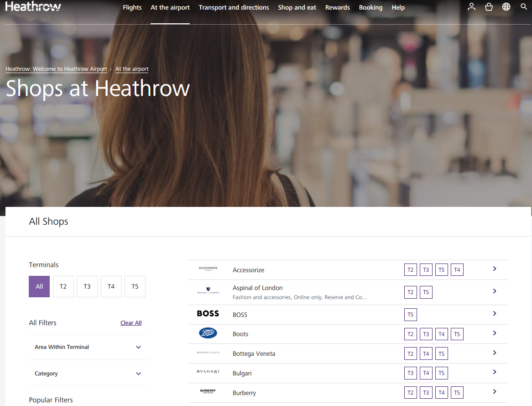The image size is (532, 406).
Task: Open the Shop and eat menu
Action: [x=297, y=8]
